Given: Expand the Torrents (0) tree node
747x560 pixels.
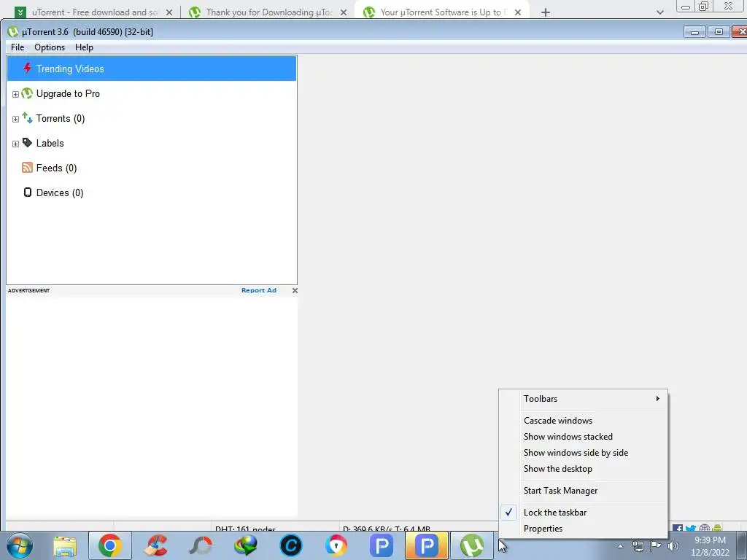Looking at the screenshot, I should pyautogui.click(x=15, y=119).
